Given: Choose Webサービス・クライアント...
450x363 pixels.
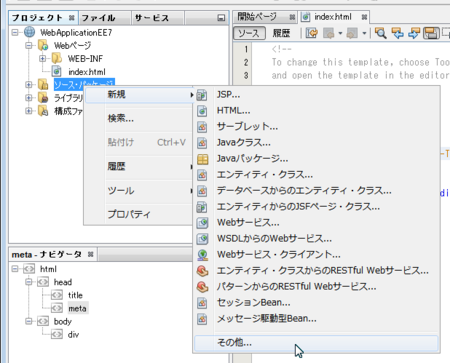Looking at the screenshot, I should coord(316,255).
